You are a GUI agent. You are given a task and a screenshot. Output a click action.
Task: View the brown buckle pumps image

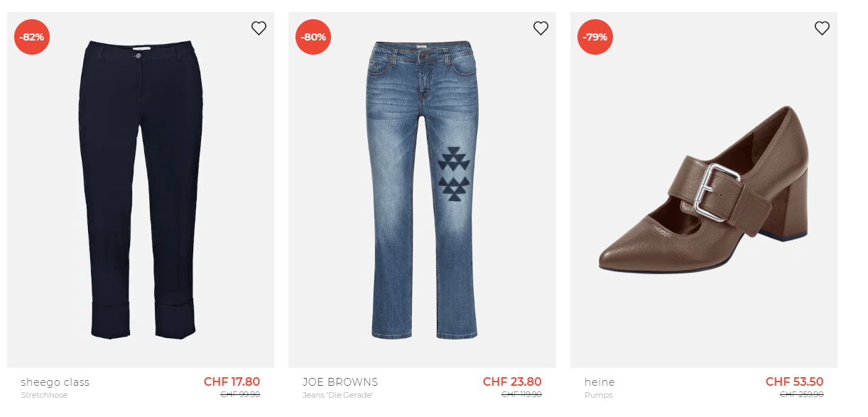(x=703, y=190)
